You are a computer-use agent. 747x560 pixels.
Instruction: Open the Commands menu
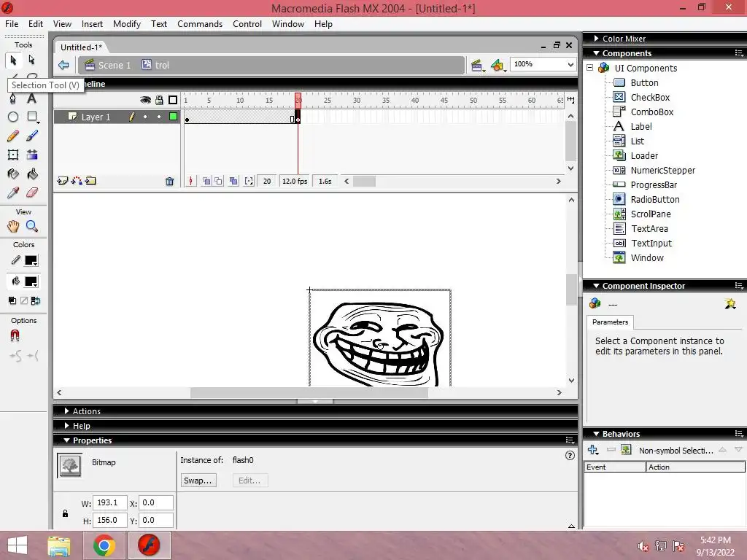200,24
